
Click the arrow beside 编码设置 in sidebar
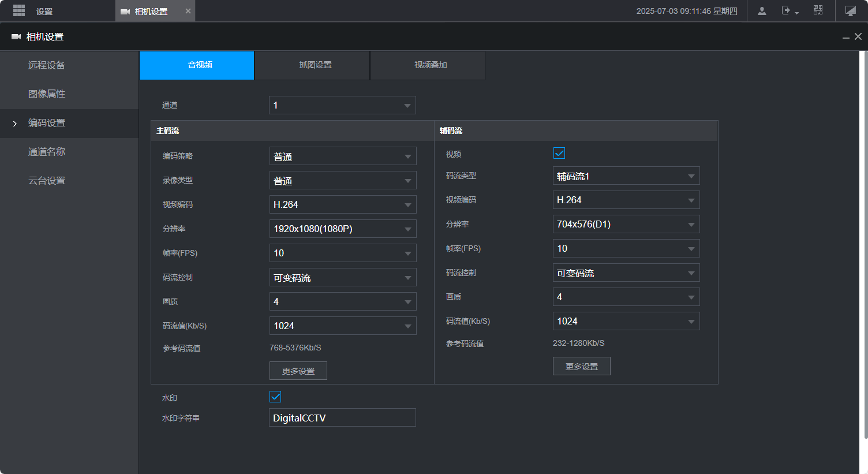15,124
